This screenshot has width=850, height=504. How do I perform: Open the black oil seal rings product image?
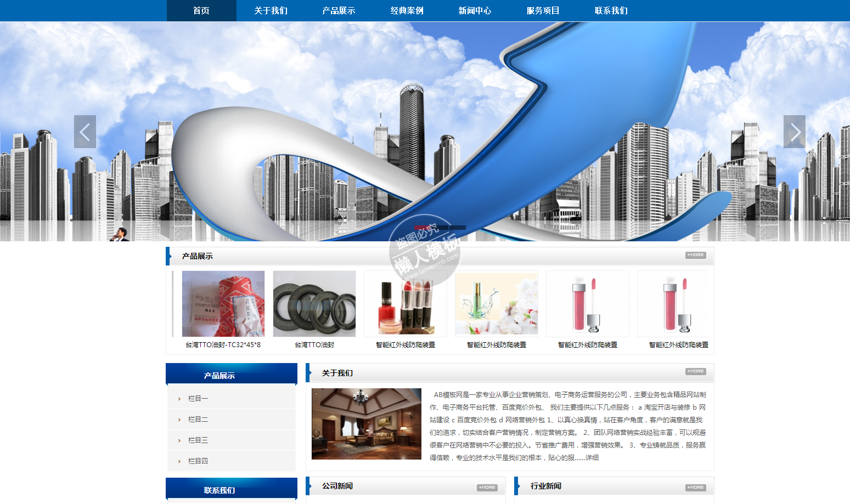click(314, 304)
